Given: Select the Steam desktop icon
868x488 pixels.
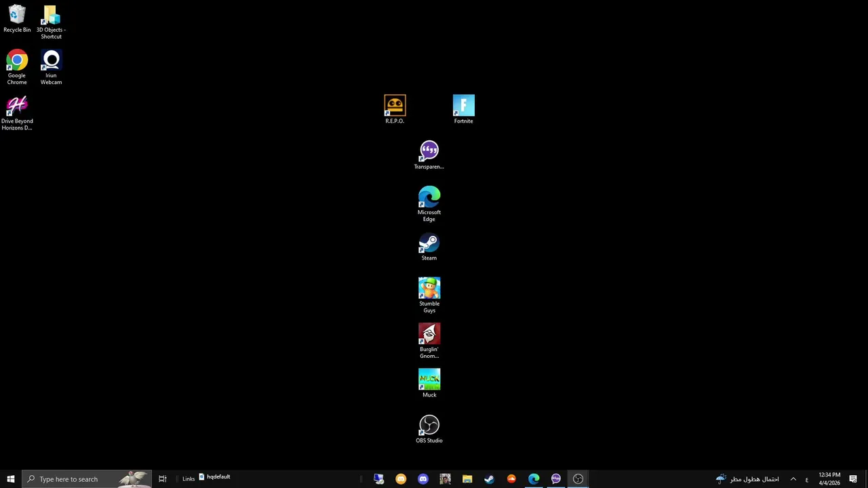Looking at the screenshot, I should tap(429, 247).
